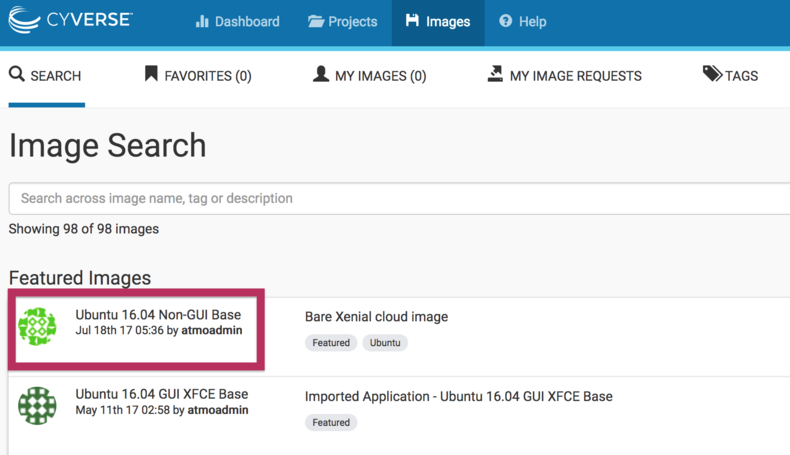Go to Projects in top navigation
This screenshot has height=455, width=790.
pyautogui.click(x=343, y=22)
